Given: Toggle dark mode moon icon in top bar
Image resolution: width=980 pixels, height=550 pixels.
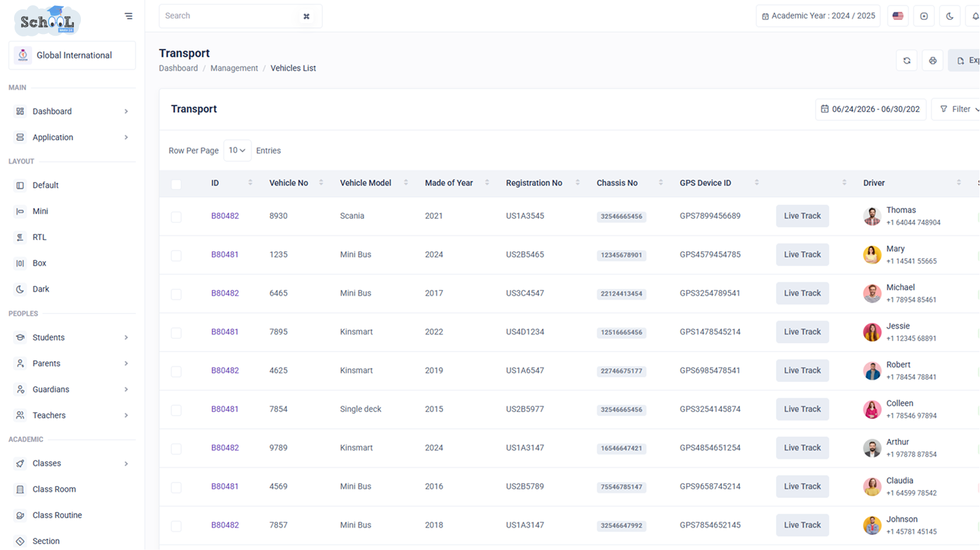Looking at the screenshot, I should 950,16.
